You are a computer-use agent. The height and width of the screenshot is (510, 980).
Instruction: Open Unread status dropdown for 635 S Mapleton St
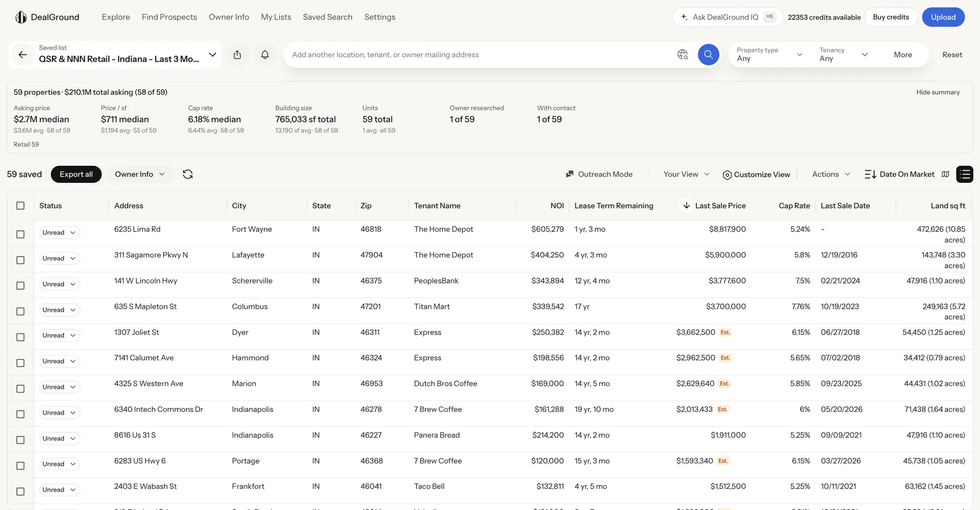pos(59,310)
